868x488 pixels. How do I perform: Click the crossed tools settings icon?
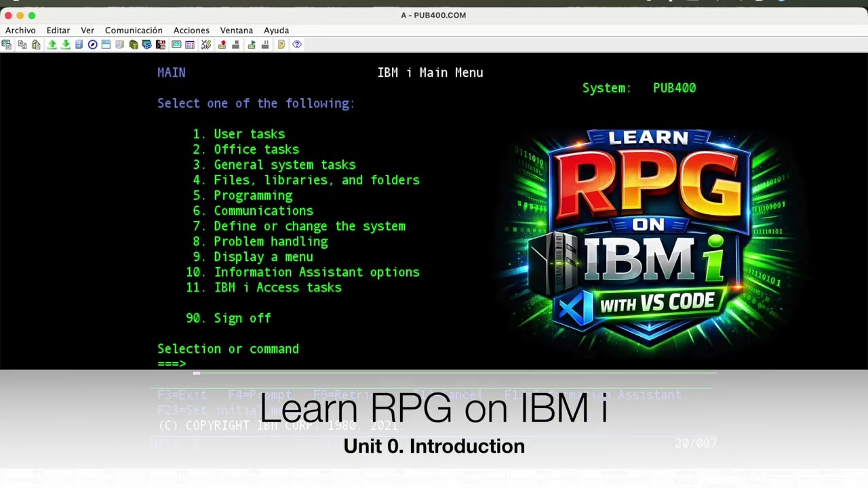(x=206, y=45)
